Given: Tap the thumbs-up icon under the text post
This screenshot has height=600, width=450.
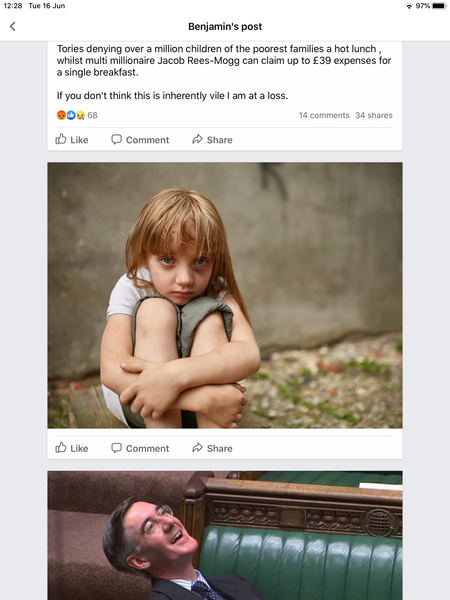Looking at the screenshot, I should [61, 139].
